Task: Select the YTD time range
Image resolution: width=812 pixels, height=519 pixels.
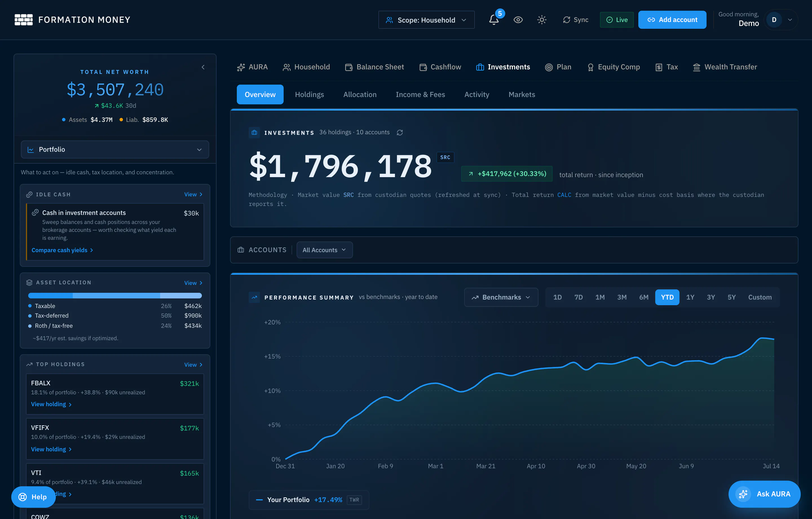Action: [x=667, y=297]
